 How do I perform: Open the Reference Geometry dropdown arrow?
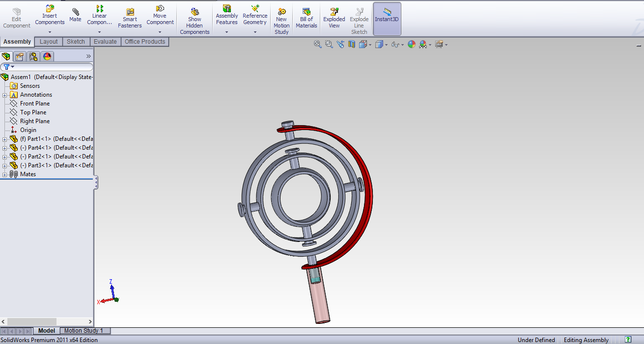click(255, 32)
